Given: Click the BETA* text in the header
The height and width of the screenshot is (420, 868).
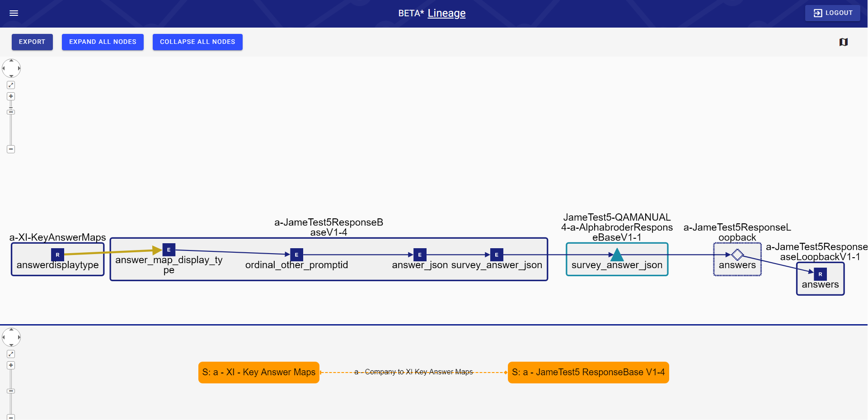Looking at the screenshot, I should click(x=411, y=13).
